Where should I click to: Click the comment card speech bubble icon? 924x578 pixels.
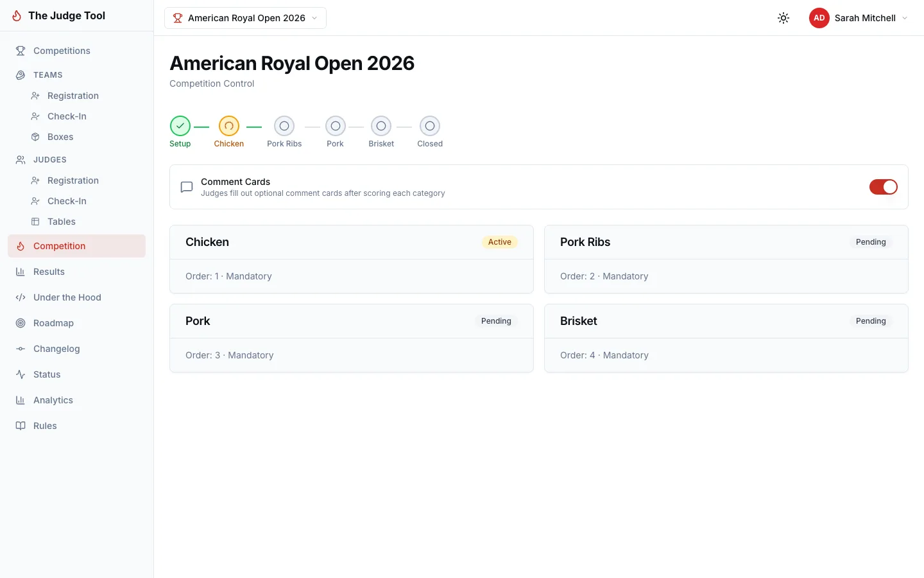[x=186, y=187]
